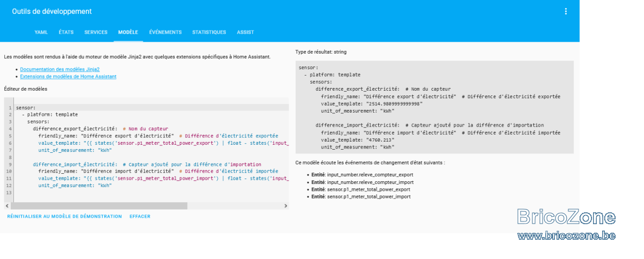644x259 pixels.
Task: Click the editor horizontal scrollbar thumb
Action: [99, 206]
